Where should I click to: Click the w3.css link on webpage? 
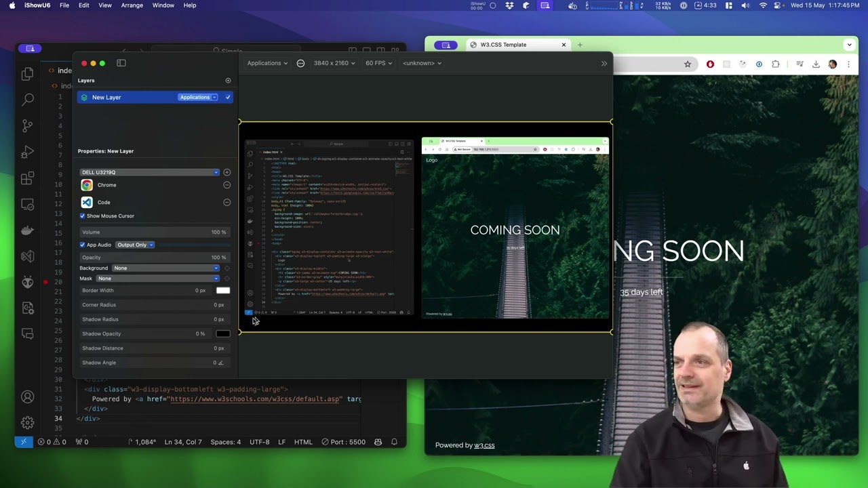pyautogui.click(x=484, y=445)
